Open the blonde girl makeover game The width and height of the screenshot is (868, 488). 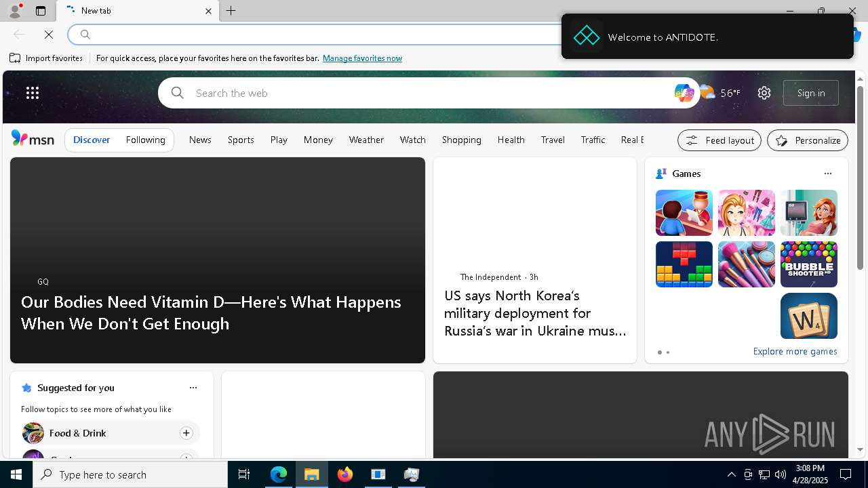click(x=747, y=213)
